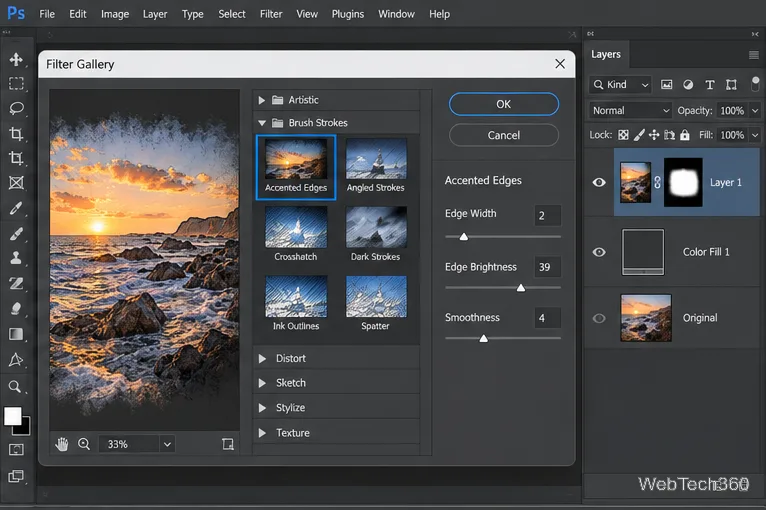The width and height of the screenshot is (766, 510).
Task: Open the Image menu
Action: point(115,14)
